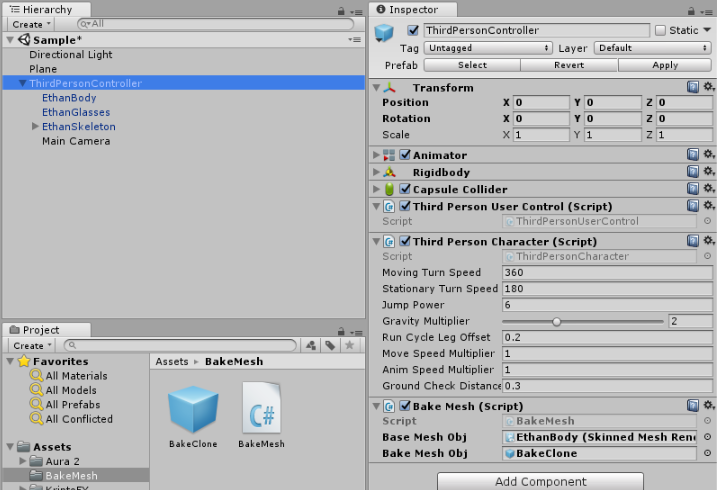The height and width of the screenshot is (490, 717).
Task: Toggle the Static checkbox
Action: [660, 31]
